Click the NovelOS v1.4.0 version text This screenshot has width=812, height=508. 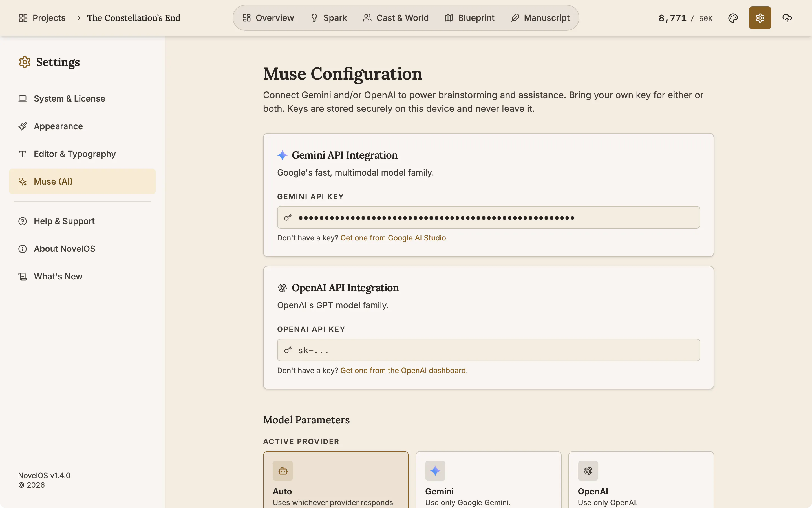44,476
